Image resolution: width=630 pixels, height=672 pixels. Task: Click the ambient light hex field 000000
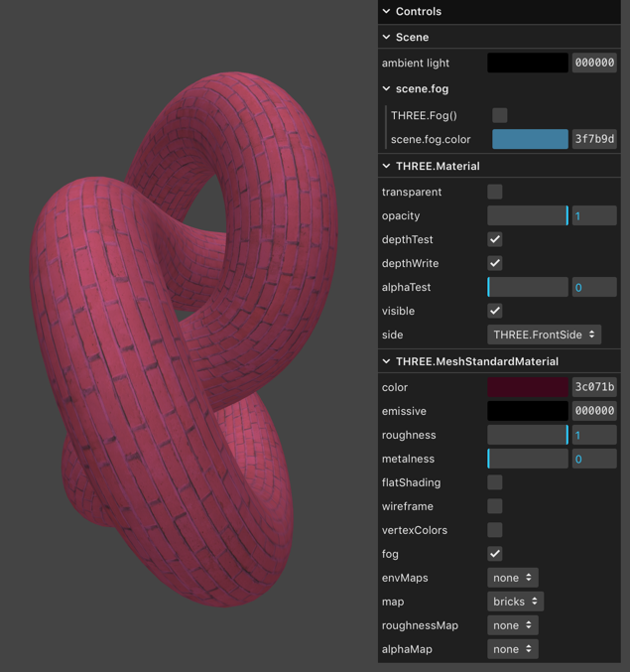pyautogui.click(x=594, y=63)
